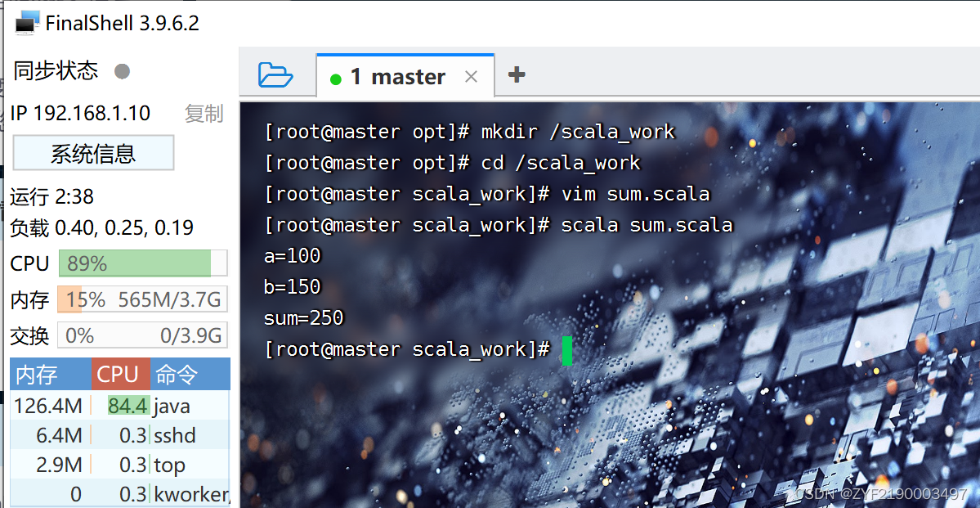Click the 'sum=250' output line
Screen dimensions: 980x508
[304, 318]
